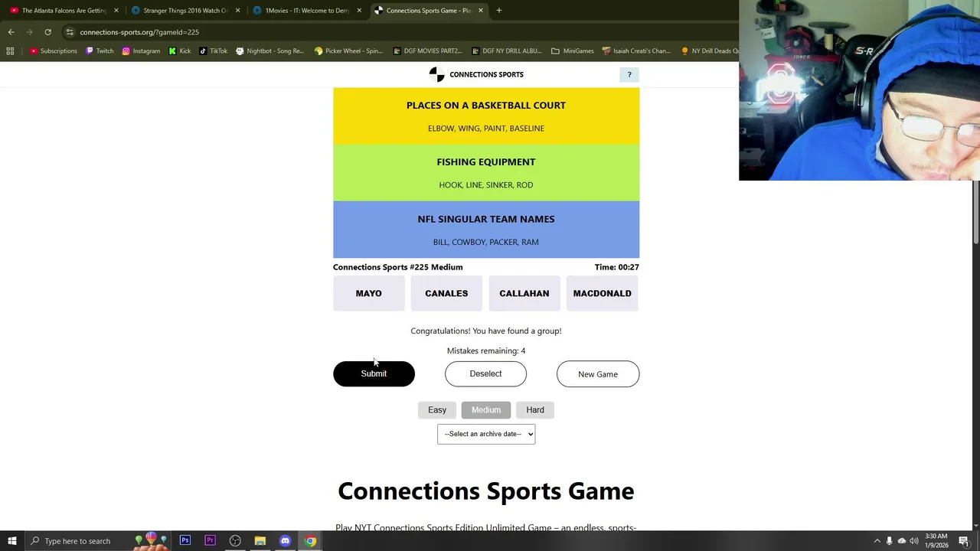Open the DGF MOVIES PART2 bookmark
Viewport: 980px width, 551px height.
(427, 51)
